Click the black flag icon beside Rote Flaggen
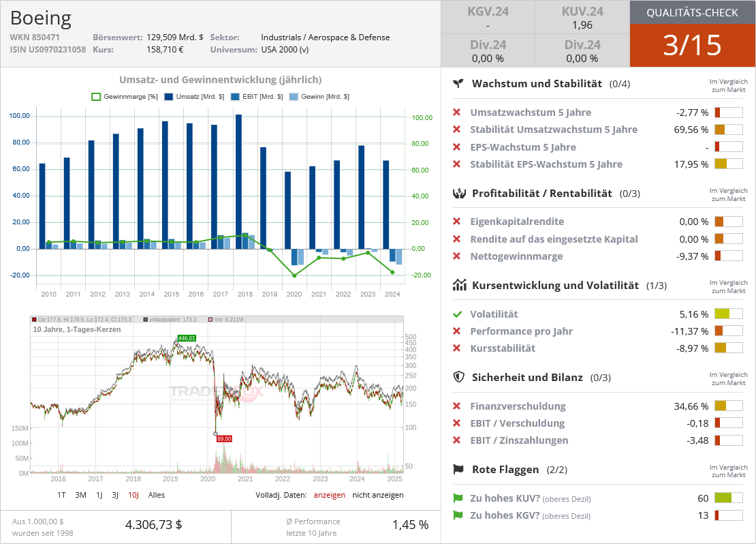 click(458, 469)
